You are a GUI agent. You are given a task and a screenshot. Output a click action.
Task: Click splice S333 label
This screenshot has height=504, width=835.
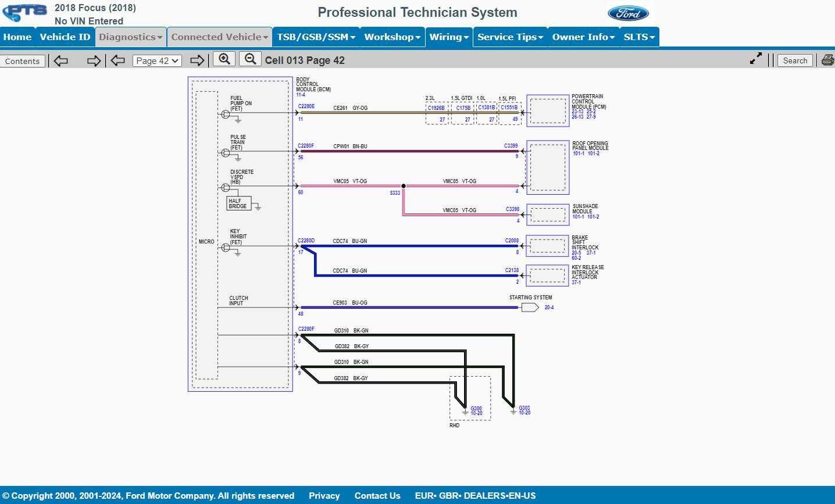(395, 193)
